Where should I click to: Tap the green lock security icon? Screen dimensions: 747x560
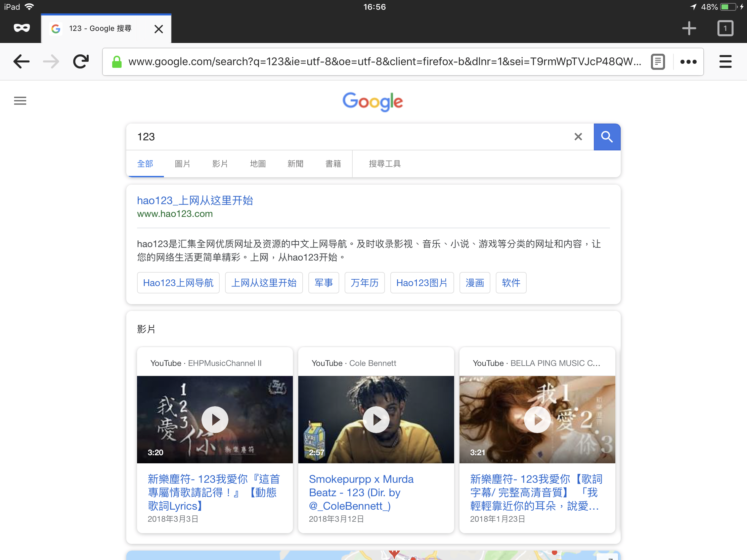[x=117, y=62]
